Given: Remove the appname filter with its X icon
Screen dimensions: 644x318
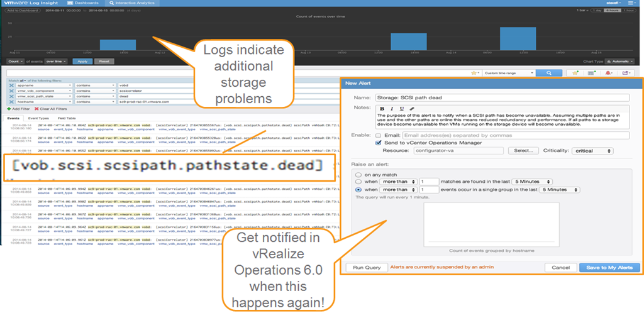Looking at the screenshot, I should click(11, 85).
